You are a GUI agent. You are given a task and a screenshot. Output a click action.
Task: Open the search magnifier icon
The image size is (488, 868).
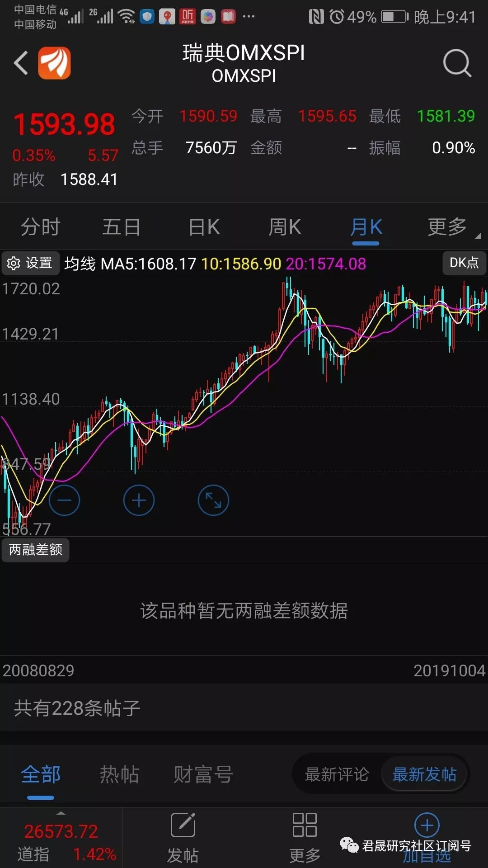(457, 63)
